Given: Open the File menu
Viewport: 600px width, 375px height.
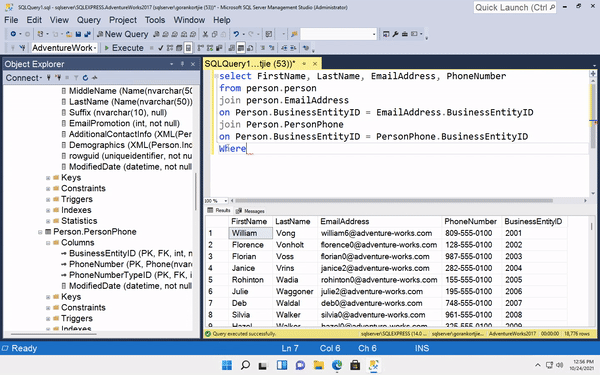Looking at the screenshot, I should [11, 20].
